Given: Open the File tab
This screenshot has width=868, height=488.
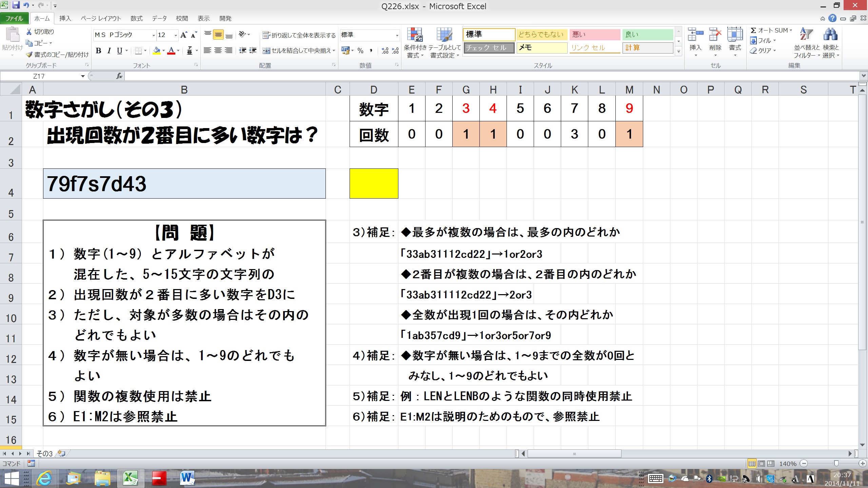Looking at the screenshot, I should point(14,18).
